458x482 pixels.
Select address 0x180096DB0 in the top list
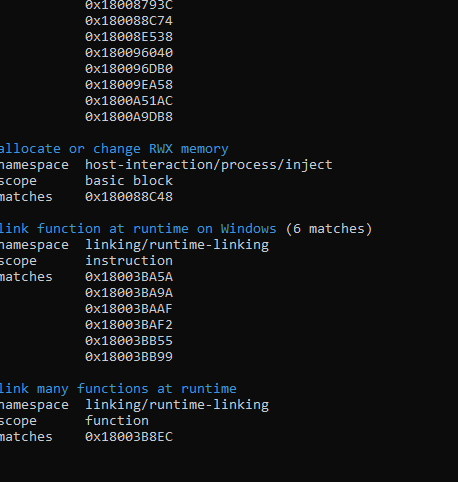(x=129, y=69)
